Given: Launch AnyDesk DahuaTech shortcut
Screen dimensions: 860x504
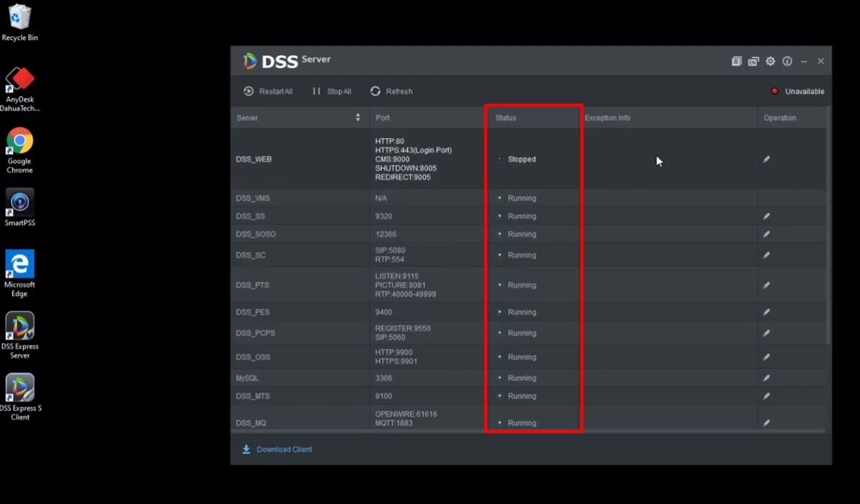Looking at the screenshot, I should (x=19, y=90).
